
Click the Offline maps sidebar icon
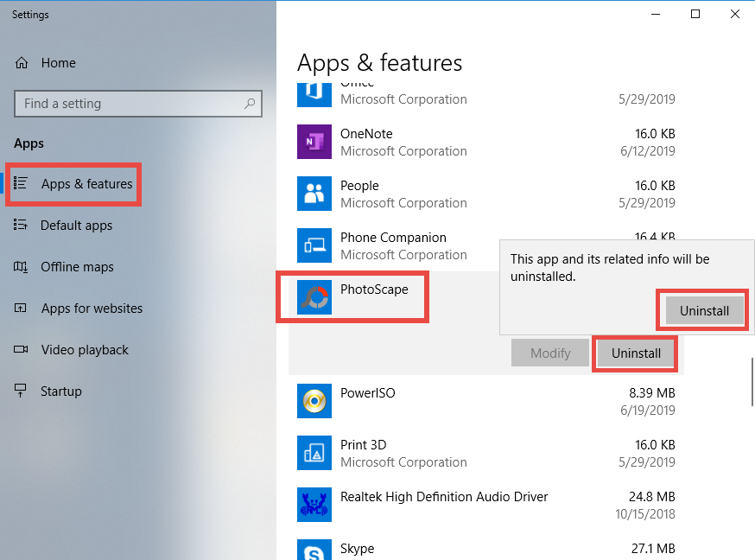coord(20,267)
